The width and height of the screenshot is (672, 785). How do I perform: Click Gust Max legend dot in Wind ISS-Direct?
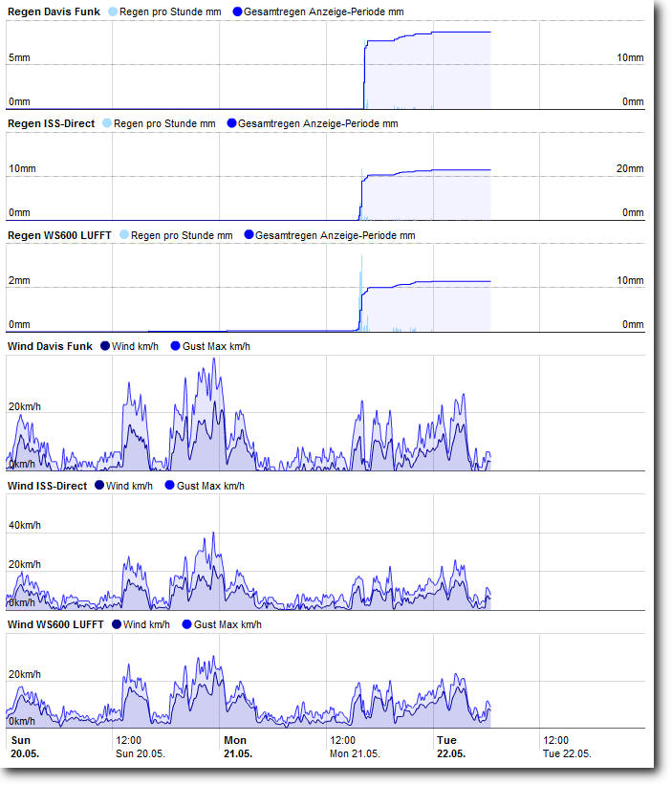click(x=170, y=486)
